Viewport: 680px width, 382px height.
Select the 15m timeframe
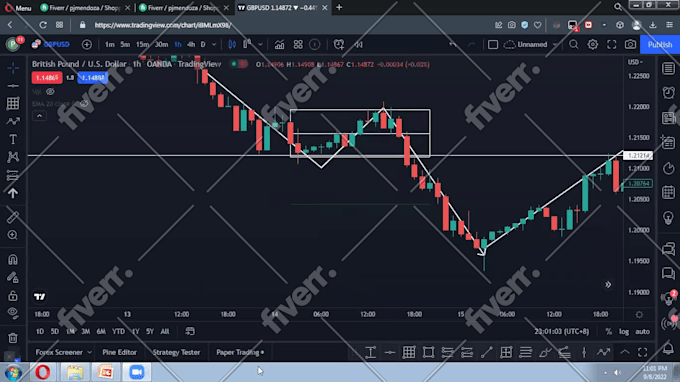[142, 44]
